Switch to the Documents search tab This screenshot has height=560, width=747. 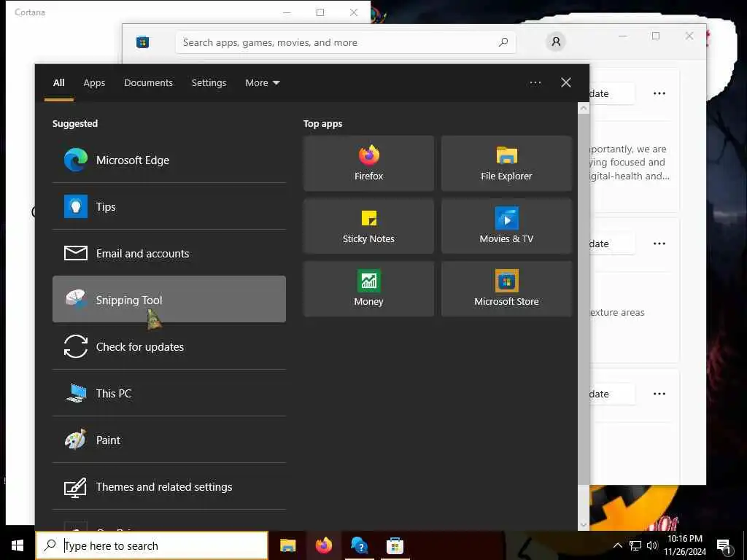[149, 83]
